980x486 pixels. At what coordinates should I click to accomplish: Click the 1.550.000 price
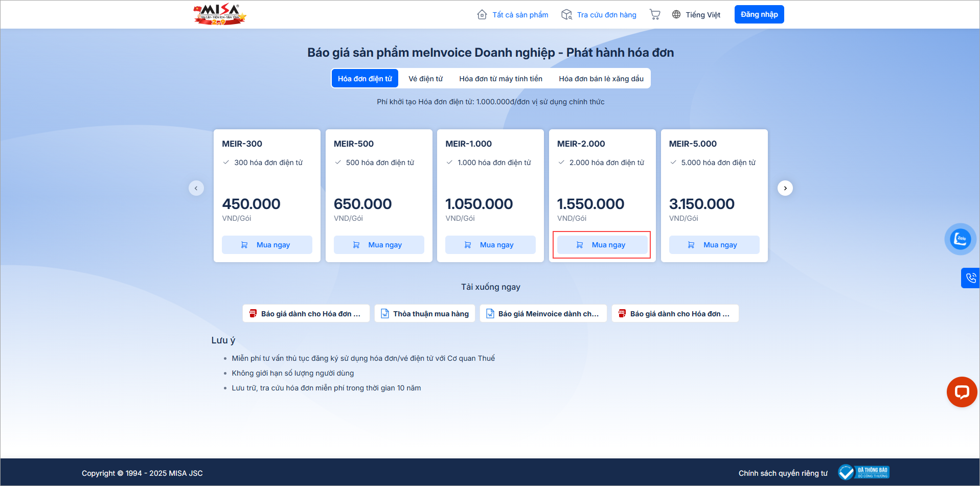590,204
